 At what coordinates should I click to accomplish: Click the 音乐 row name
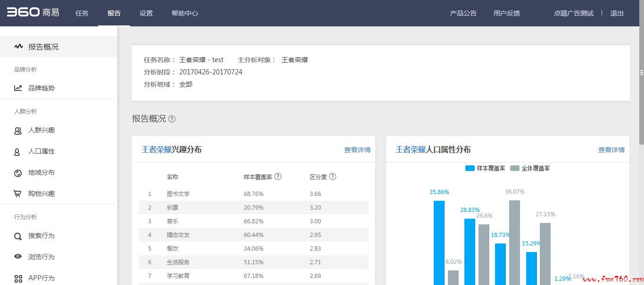coord(173,221)
